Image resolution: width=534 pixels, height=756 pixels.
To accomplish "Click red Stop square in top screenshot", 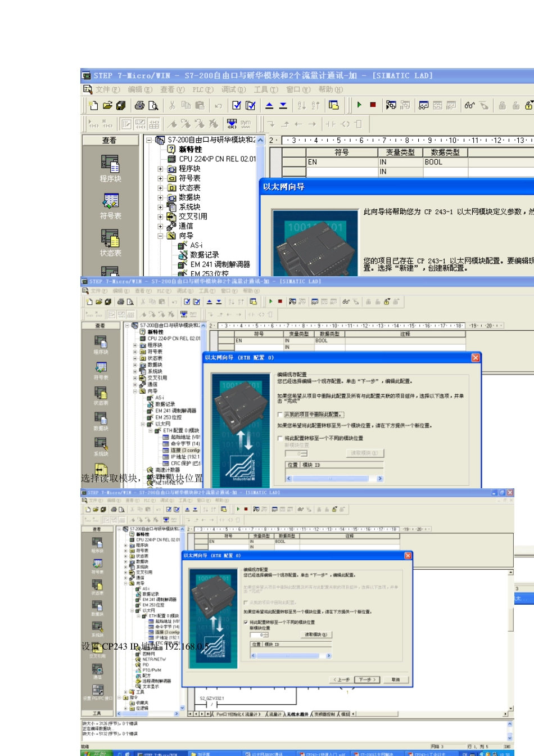I will (373, 105).
